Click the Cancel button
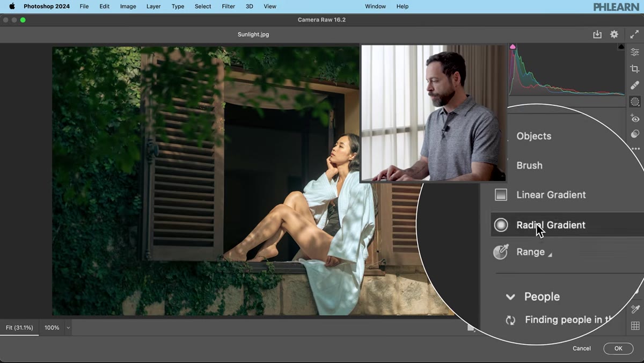 point(582,349)
